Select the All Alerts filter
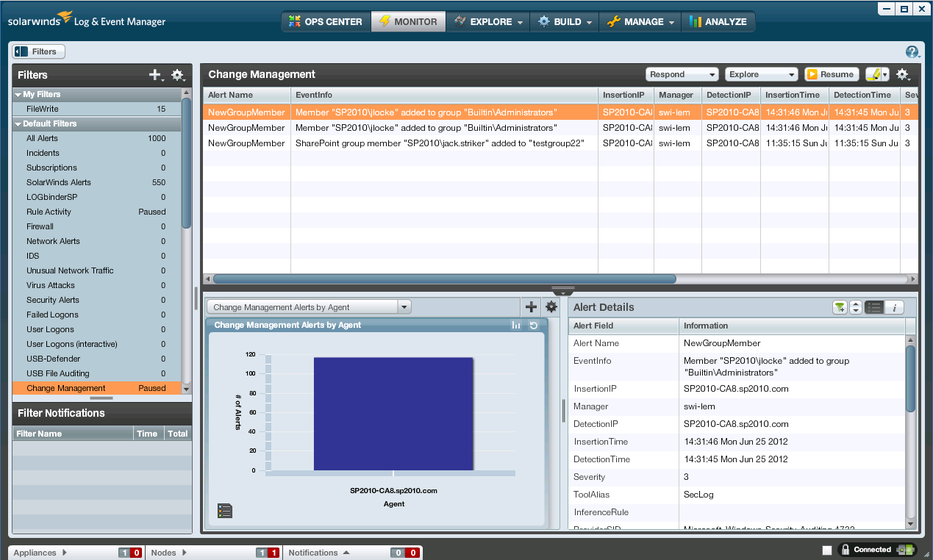 click(96, 138)
